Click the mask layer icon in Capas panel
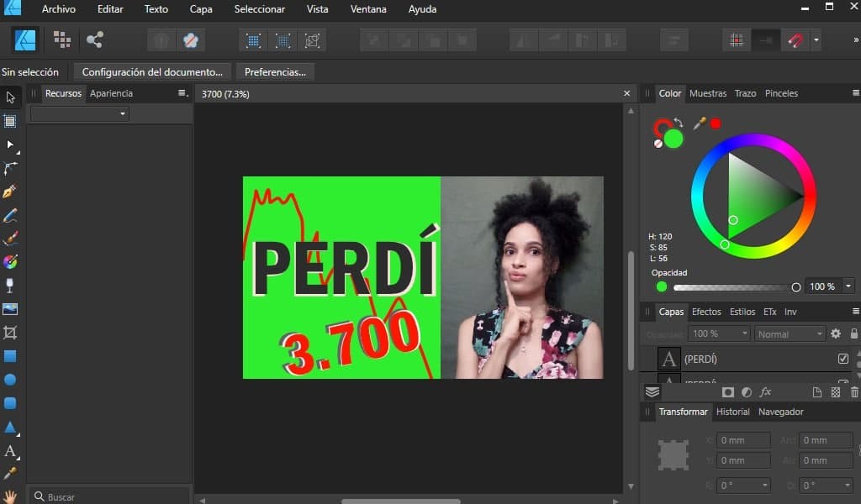The image size is (861, 504). [727, 392]
